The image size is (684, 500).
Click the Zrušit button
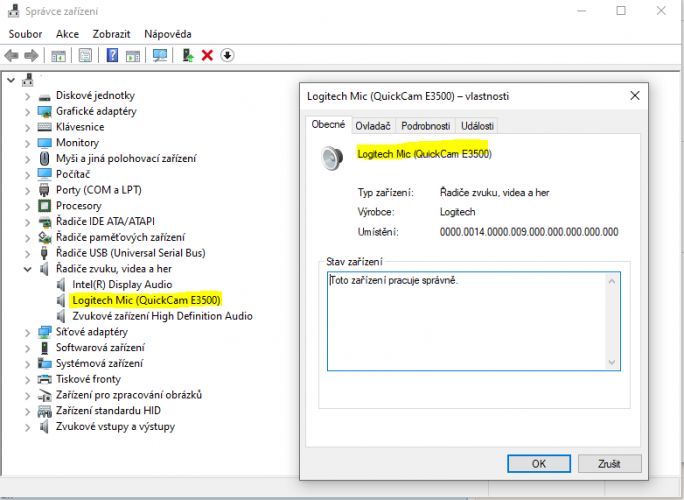609,463
